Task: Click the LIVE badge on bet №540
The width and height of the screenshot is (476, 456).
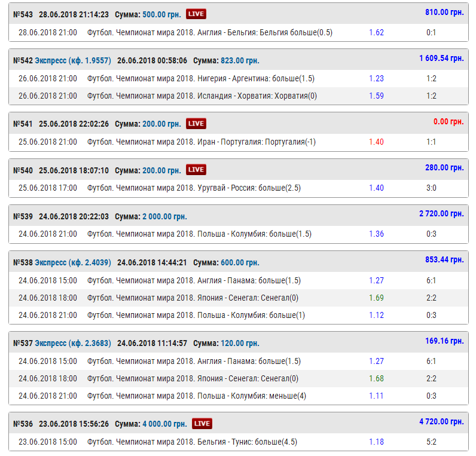Action: (196, 170)
